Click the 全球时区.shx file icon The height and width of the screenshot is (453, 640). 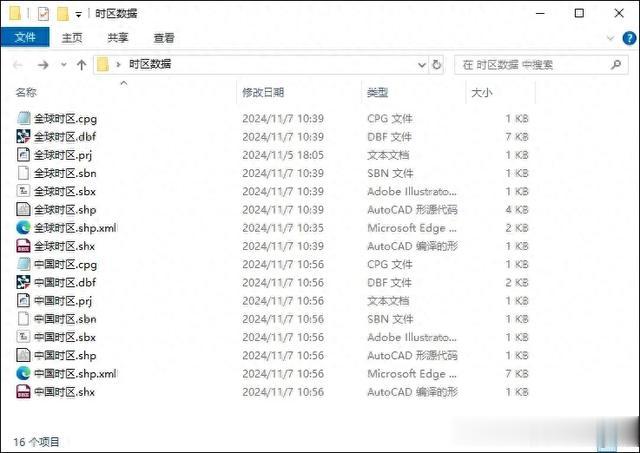pos(23,246)
